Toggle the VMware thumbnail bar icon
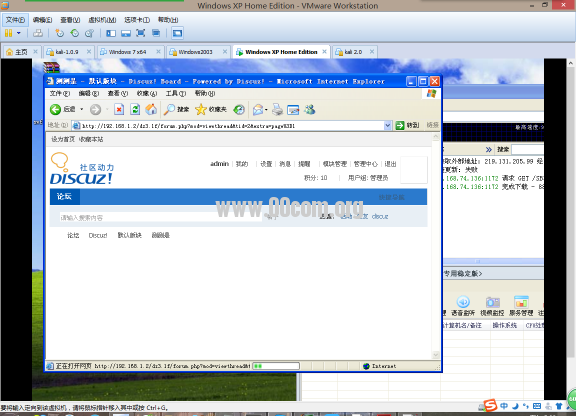576x416 pixels. (126, 33)
